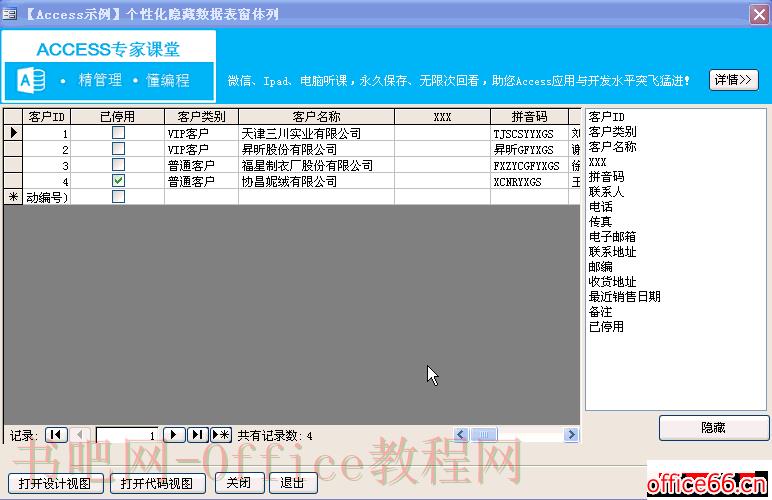Click the new record navigation button
The image size is (772, 500).
click(221, 435)
